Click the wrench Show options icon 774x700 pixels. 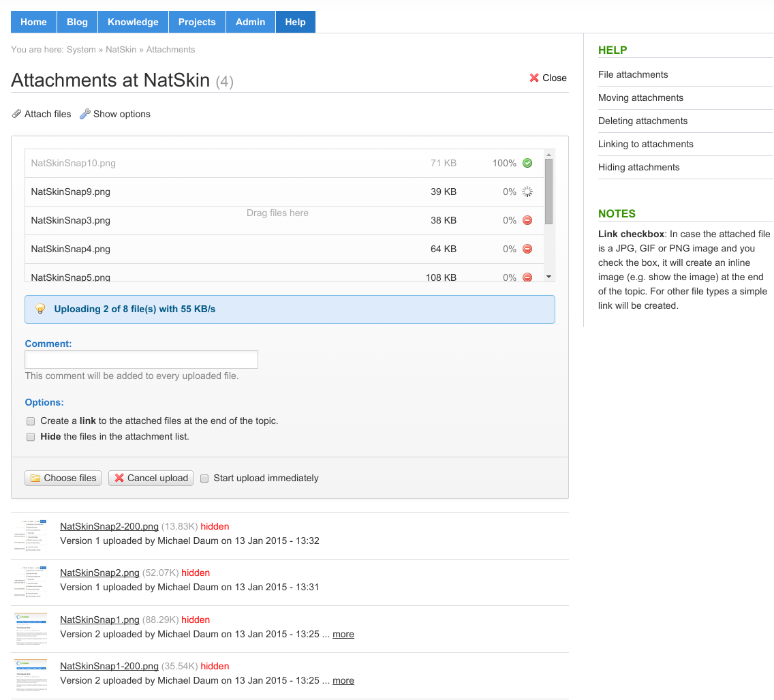(x=85, y=114)
